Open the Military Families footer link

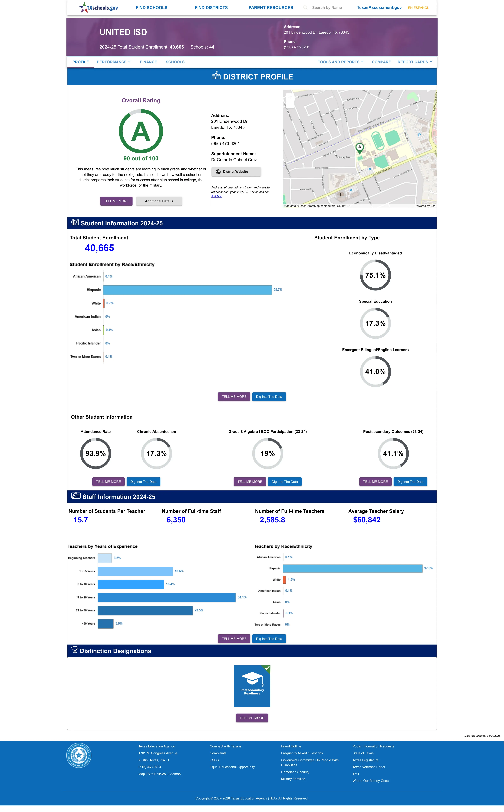[x=293, y=779]
